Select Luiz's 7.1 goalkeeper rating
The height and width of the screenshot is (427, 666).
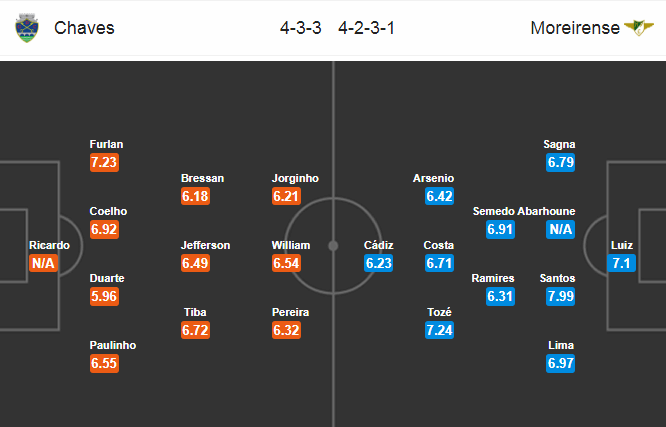pos(621,263)
